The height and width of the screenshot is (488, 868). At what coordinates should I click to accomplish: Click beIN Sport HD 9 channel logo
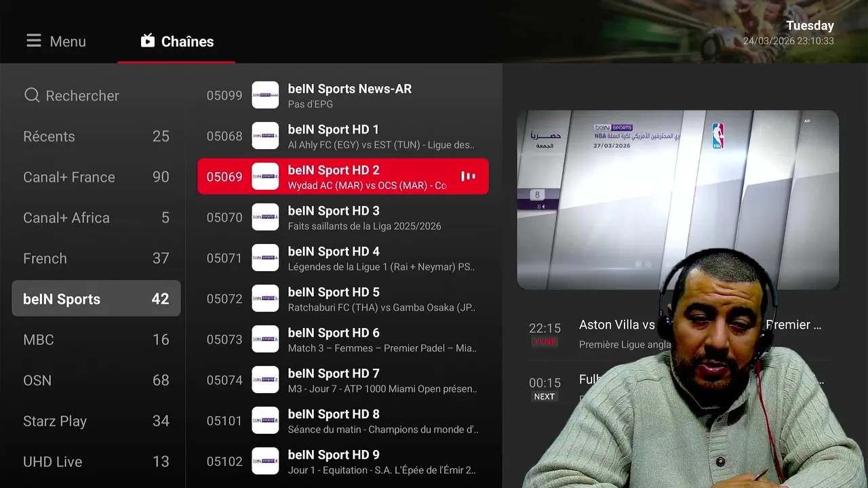[x=265, y=461]
